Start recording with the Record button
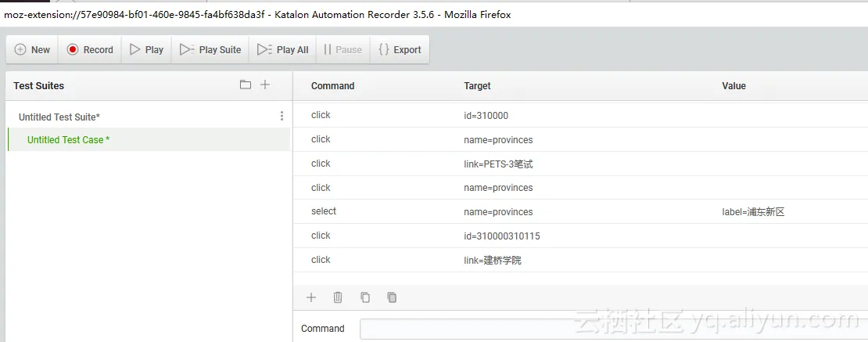This screenshot has width=868, height=342. point(90,49)
